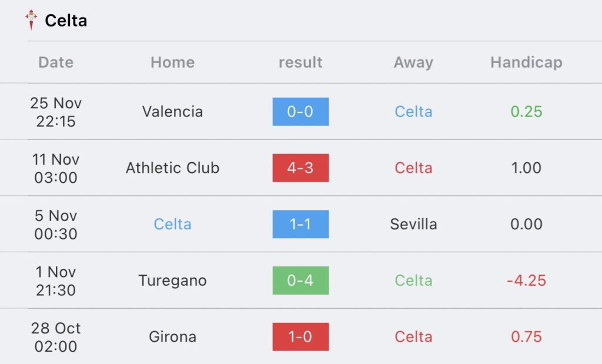Select the green 0.25 handicap value

526,112
